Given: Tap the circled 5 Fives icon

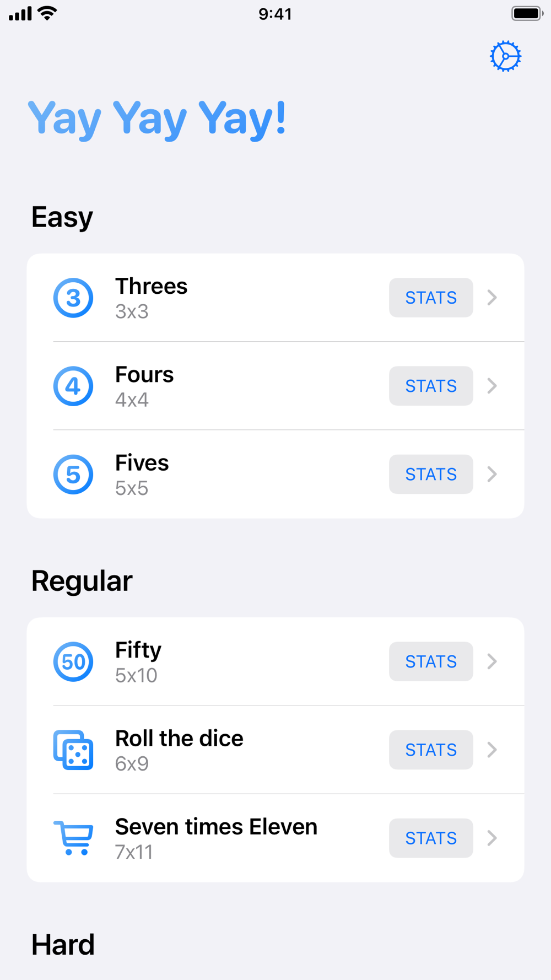Looking at the screenshot, I should (x=73, y=474).
